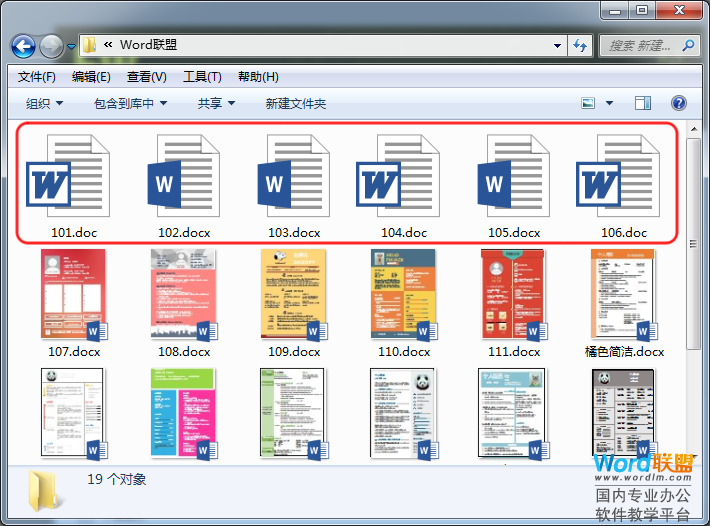Select the 110.docx thumbnail

point(404,295)
